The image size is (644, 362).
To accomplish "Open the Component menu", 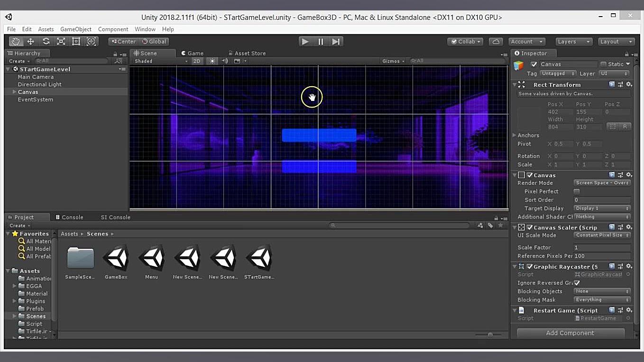I will coord(113,29).
